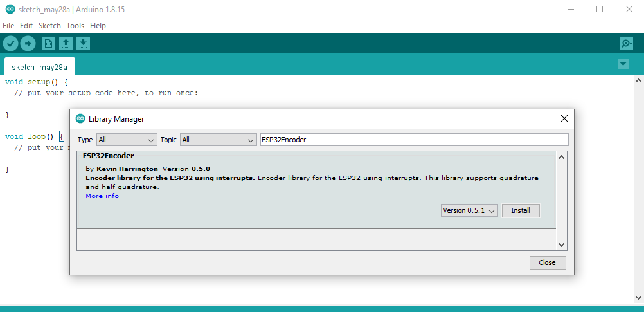This screenshot has width=644, height=312.
Task: Open the File menu
Action: pos(8,26)
